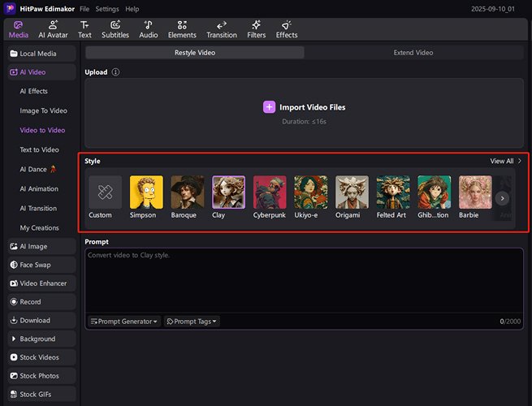
Task: Open Stock Photos library
Action: [41, 376]
